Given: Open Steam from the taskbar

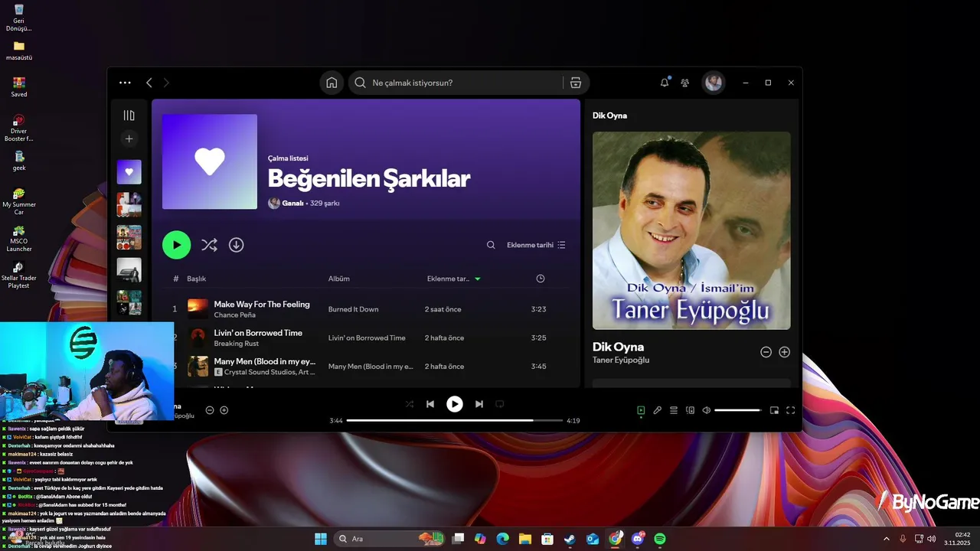Looking at the screenshot, I should [x=570, y=539].
